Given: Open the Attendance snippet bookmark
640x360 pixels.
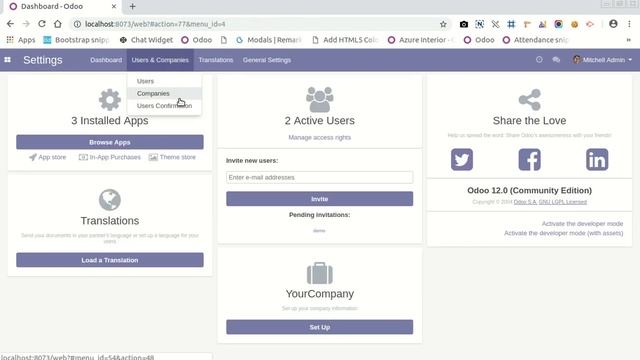Looking at the screenshot, I should 536,40.
